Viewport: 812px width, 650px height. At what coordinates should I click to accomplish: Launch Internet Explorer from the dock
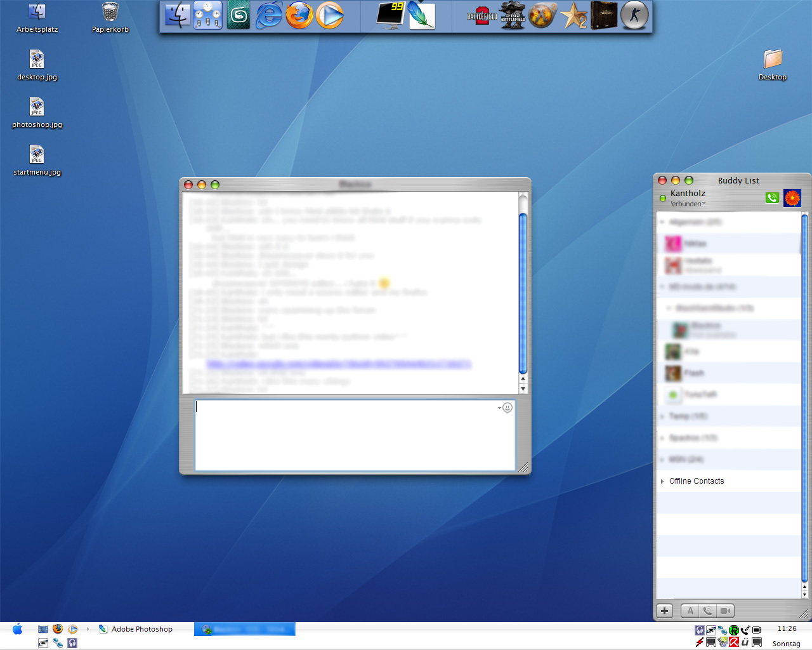click(269, 15)
